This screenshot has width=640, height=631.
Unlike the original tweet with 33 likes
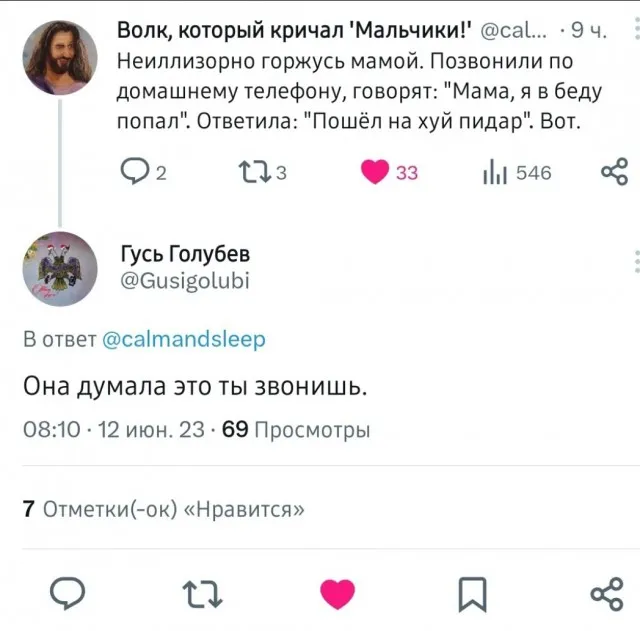(374, 172)
